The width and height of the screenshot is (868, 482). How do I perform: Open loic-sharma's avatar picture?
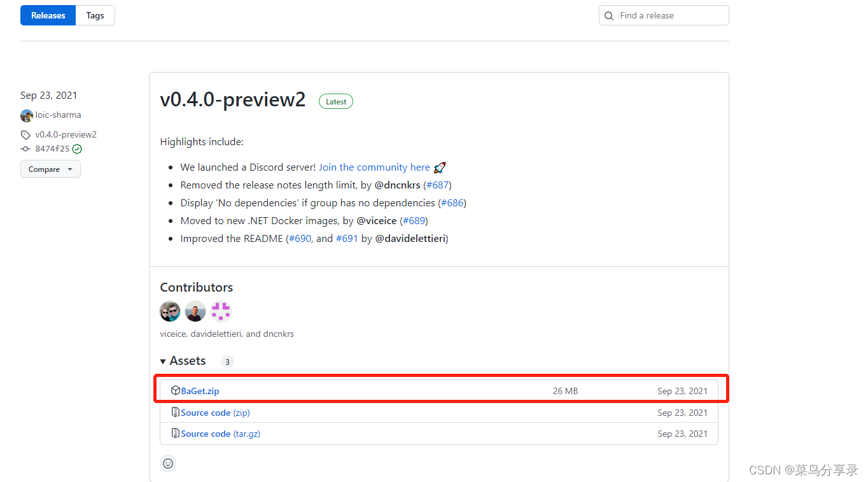(27, 115)
